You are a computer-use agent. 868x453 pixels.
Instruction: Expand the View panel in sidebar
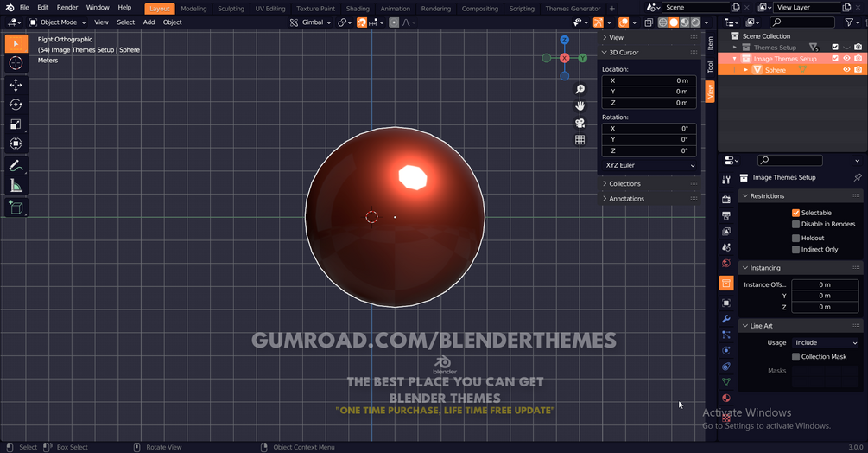(x=649, y=37)
